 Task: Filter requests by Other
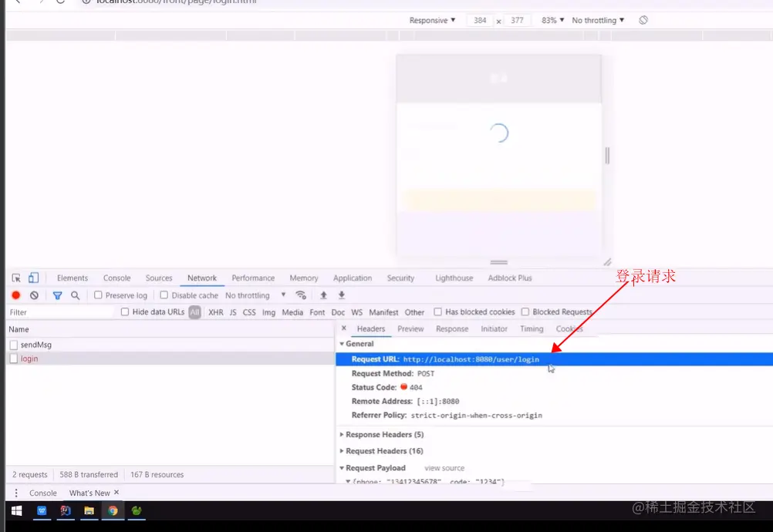[414, 312]
